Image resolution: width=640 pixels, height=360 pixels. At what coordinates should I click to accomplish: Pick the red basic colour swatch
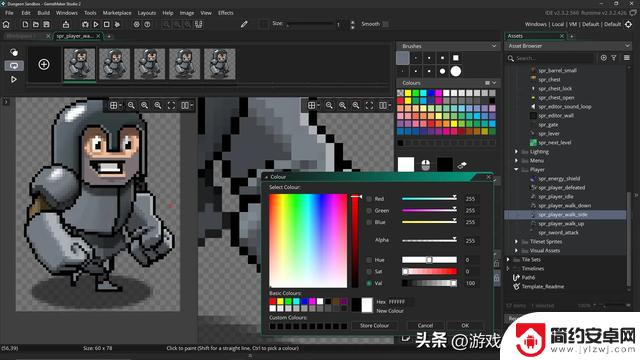(272, 301)
